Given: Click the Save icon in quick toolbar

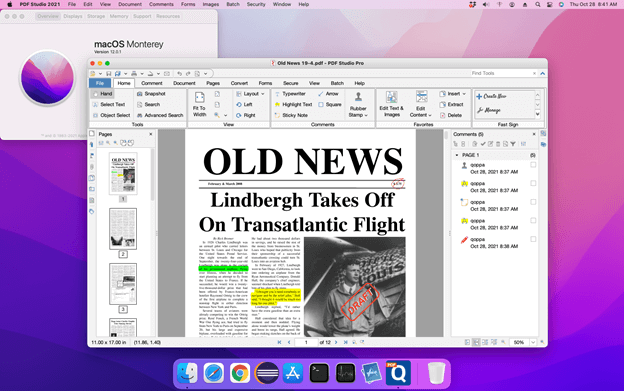Looking at the screenshot, I should (108, 74).
